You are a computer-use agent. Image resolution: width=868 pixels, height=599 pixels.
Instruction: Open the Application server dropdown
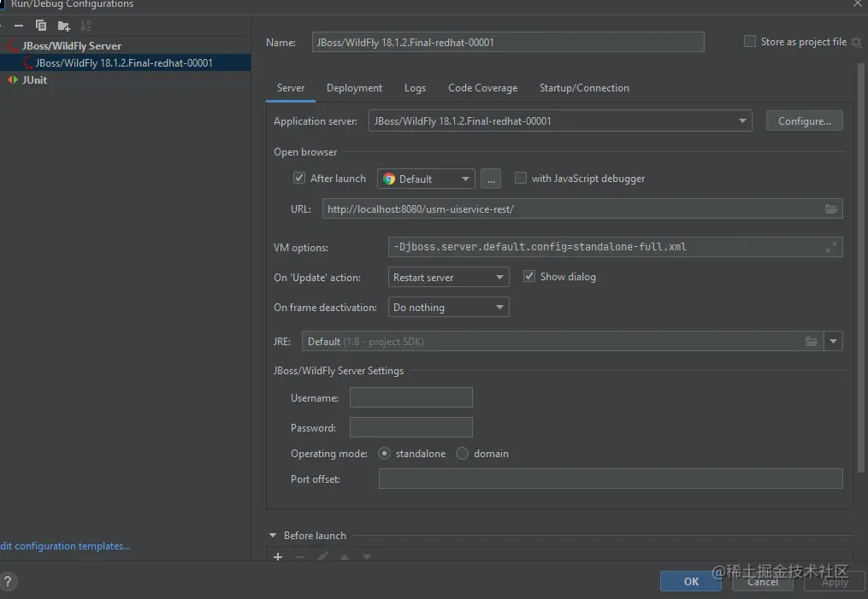click(x=560, y=121)
